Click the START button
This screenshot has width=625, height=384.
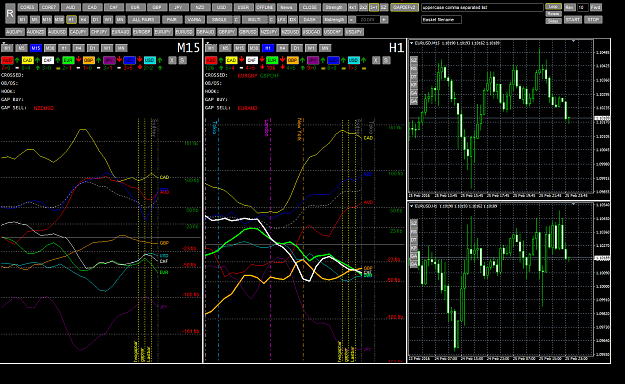click(573, 20)
